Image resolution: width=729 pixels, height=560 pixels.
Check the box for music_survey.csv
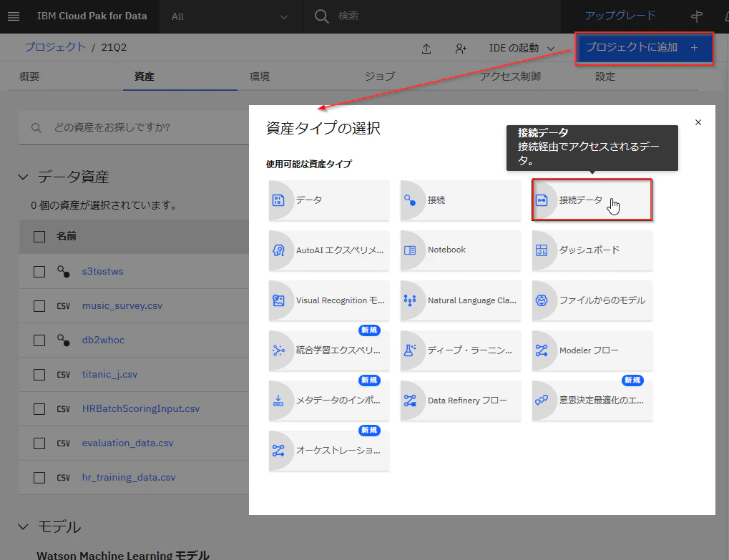point(39,306)
